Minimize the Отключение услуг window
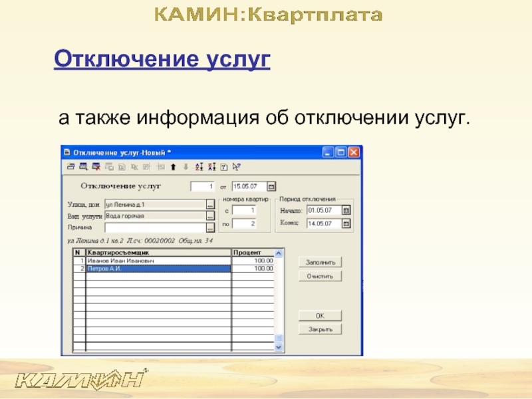The width and height of the screenshot is (532, 399). tap(327, 152)
